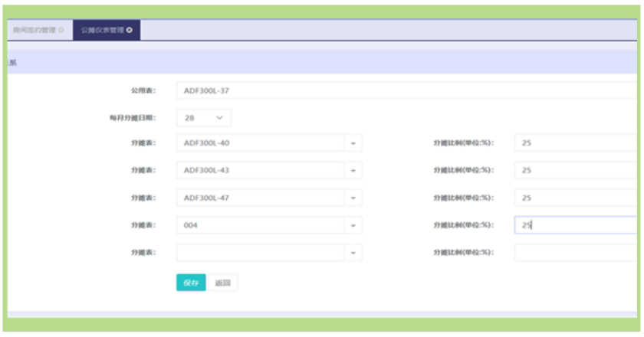Screen dimensions: 644x337
Task: Open the 每月分摊日期 dropdown showing 28
Action: (204, 118)
